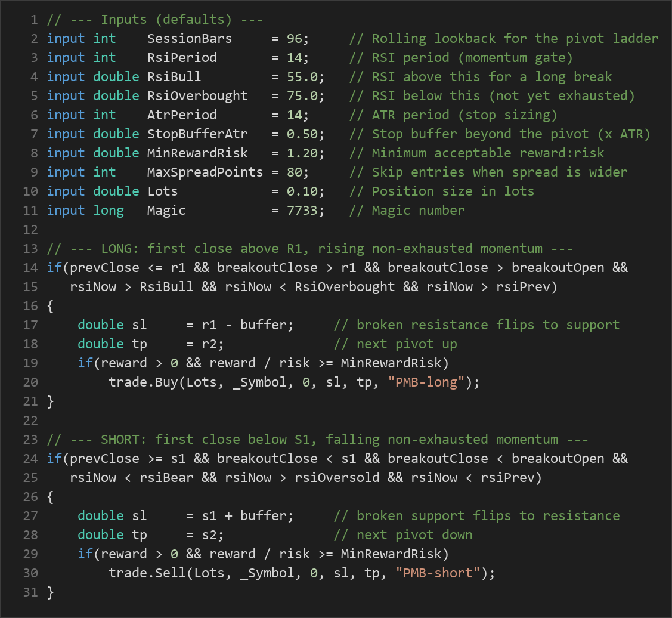Click the closing brace on line 31
The width and height of the screenshot is (672, 618).
coord(50,592)
